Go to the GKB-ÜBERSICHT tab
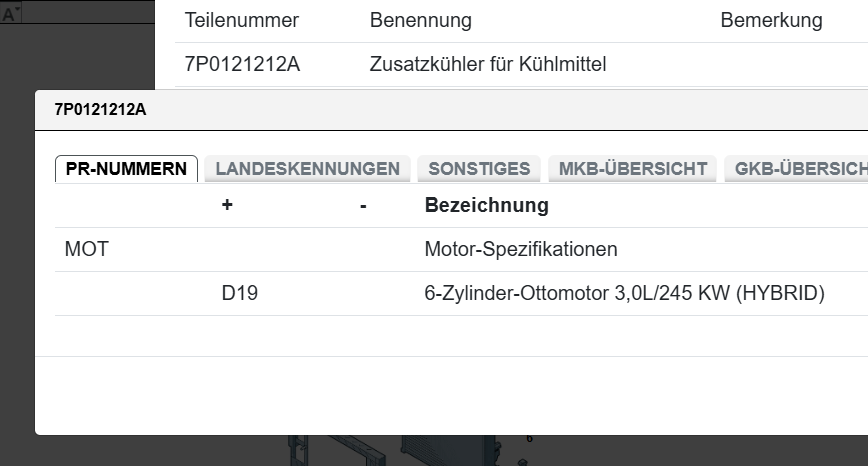Viewport: 868px width, 466px height. tap(800, 169)
